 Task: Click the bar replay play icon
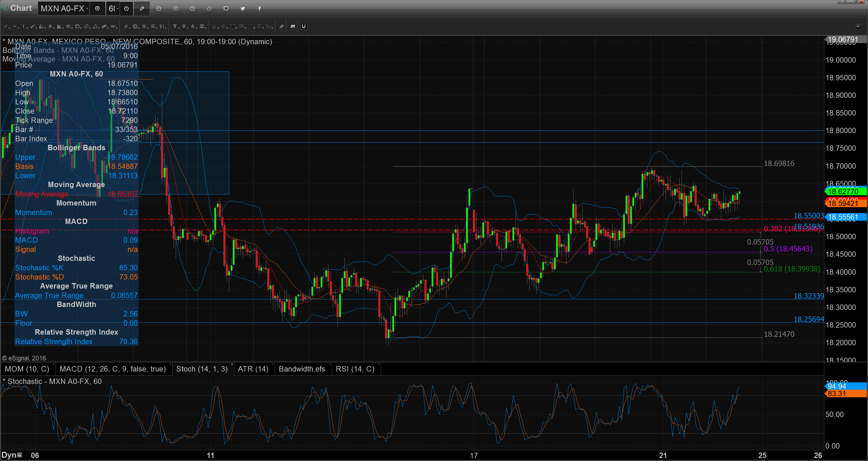click(x=175, y=9)
